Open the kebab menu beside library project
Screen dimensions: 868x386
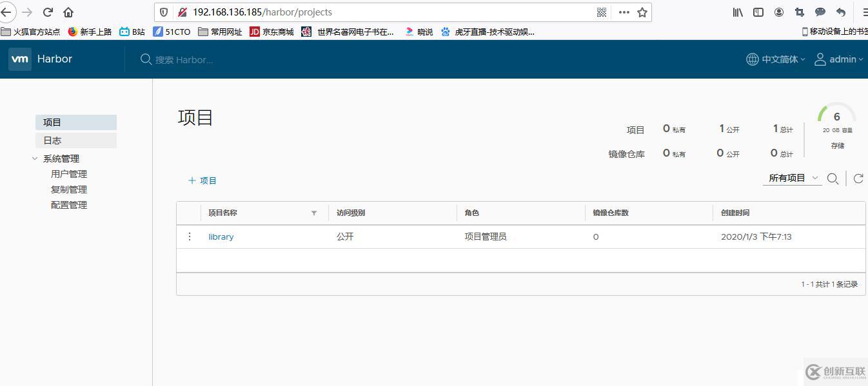point(189,236)
